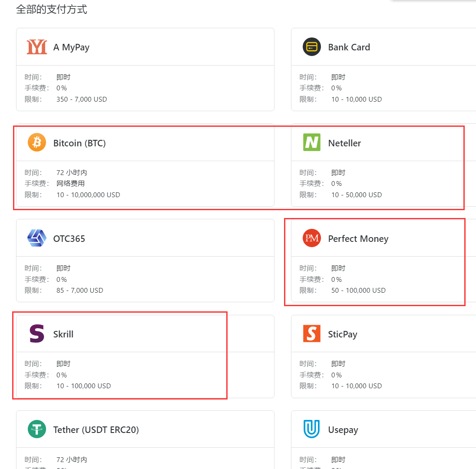Select Bitcoin (BTC) payment method title

click(x=79, y=143)
